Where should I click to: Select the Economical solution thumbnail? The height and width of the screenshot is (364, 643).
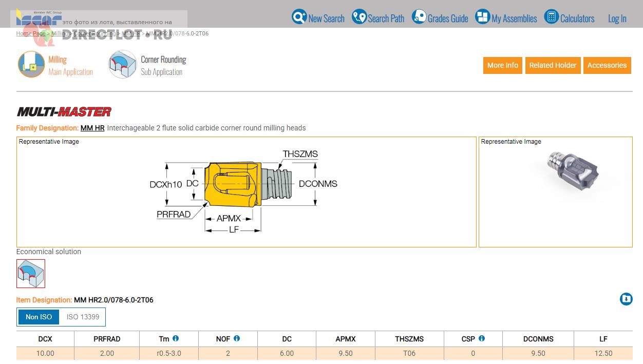[31, 274]
